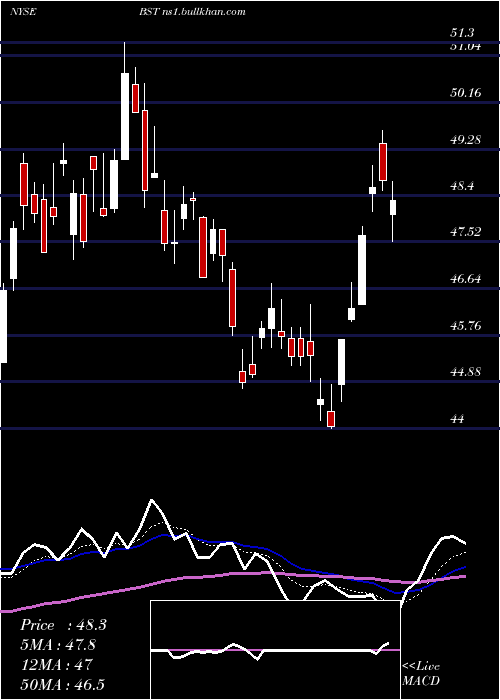Click the 51.3 price level label
This screenshot has width=500, height=700.
(x=462, y=33)
